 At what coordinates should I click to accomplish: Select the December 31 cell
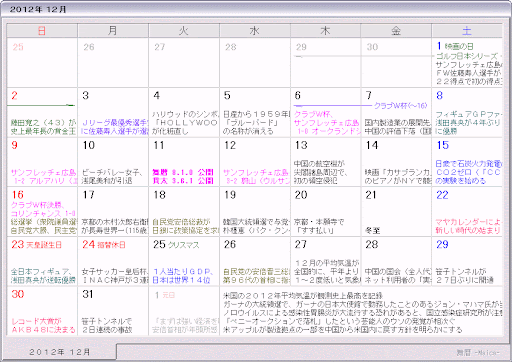coord(113,311)
